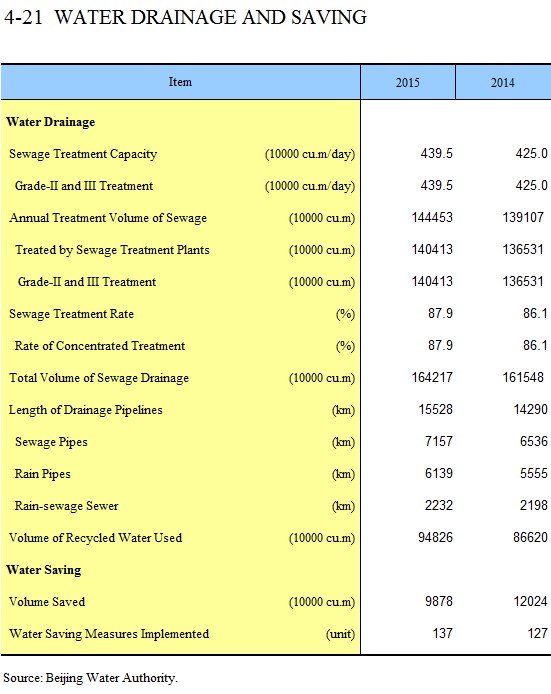Select the 2015 column header
This screenshot has height=694, width=551.
coord(408,82)
